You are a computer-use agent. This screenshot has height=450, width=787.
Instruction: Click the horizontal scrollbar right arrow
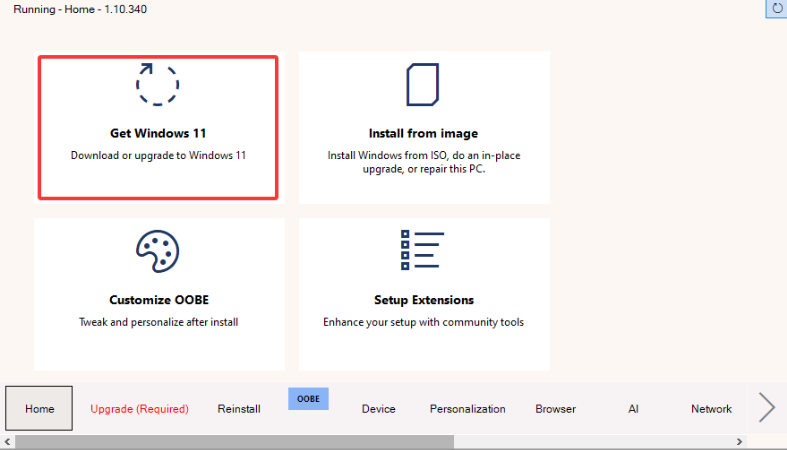pos(739,442)
